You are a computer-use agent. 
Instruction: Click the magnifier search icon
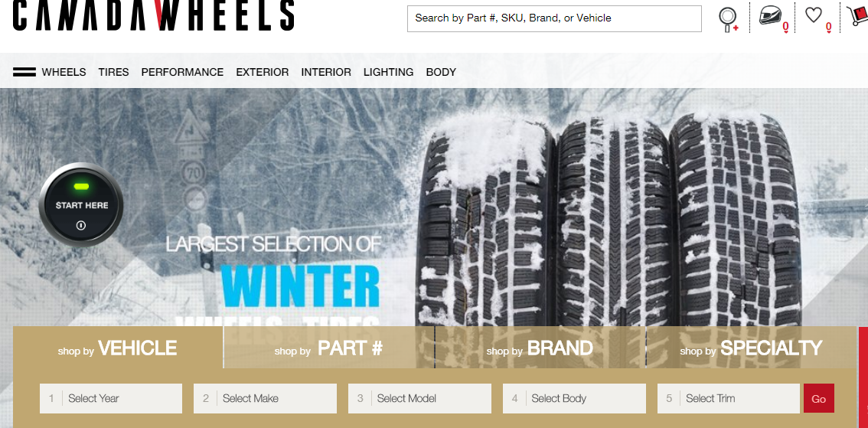727,20
